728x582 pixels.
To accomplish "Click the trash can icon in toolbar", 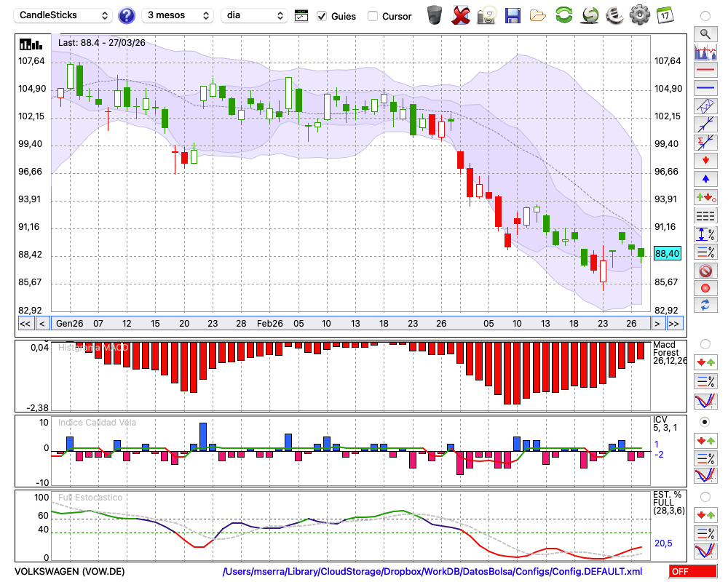I will pos(435,15).
